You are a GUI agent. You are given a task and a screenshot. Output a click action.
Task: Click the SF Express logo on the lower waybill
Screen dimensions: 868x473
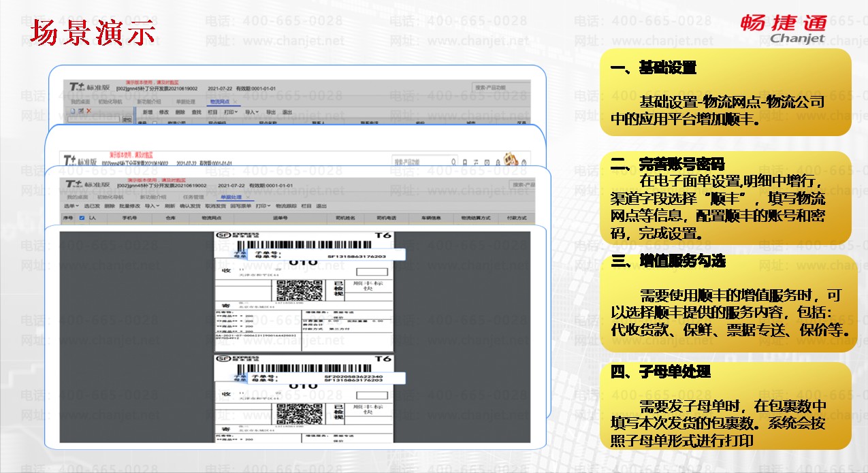coord(238,358)
